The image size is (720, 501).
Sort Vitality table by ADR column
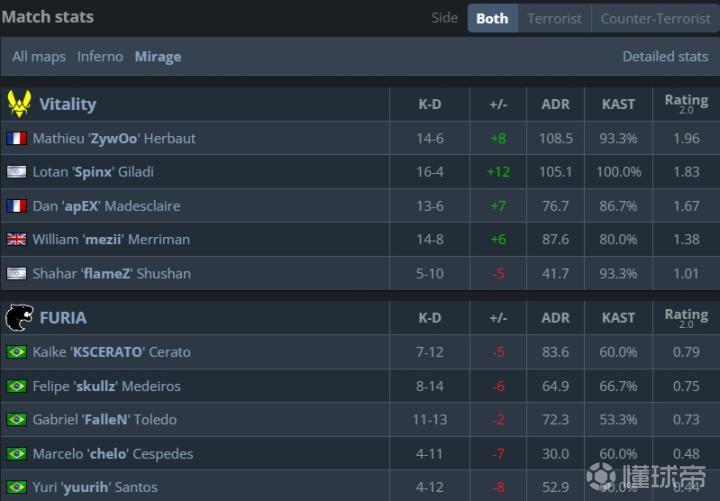tap(555, 104)
